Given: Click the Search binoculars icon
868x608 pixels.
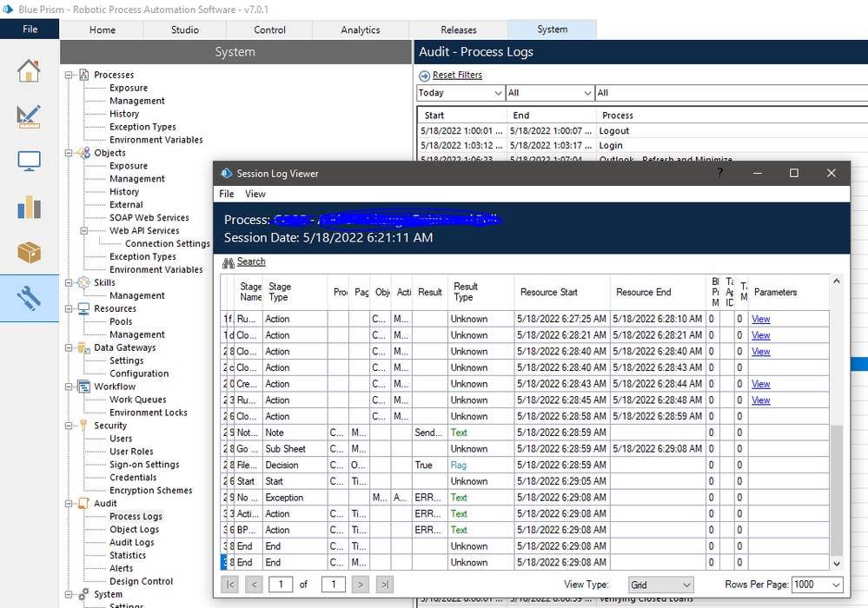Looking at the screenshot, I should (228, 263).
